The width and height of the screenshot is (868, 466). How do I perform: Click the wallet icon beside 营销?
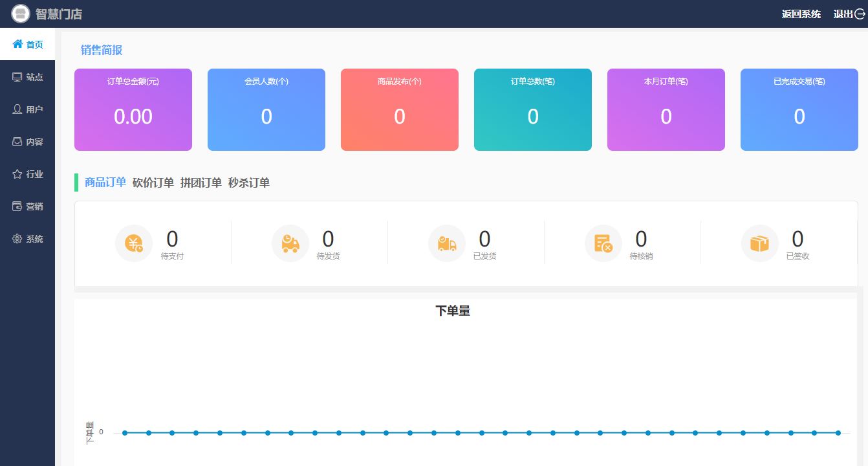17,206
